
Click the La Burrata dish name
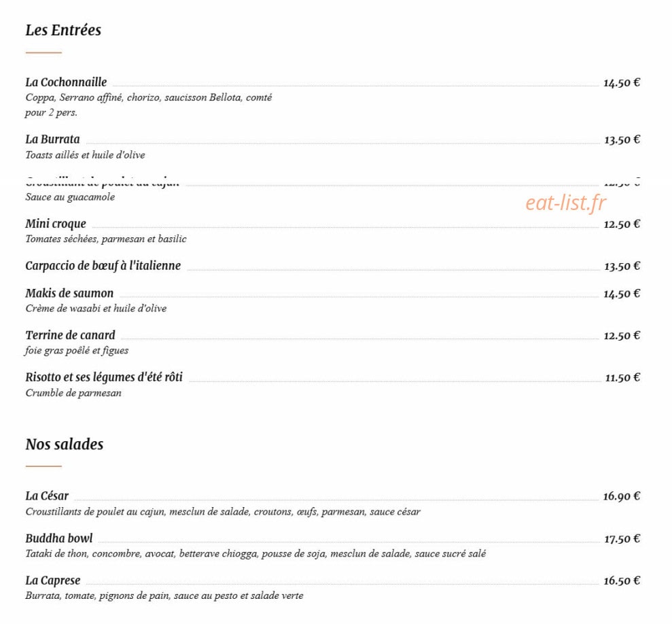tap(52, 139)
